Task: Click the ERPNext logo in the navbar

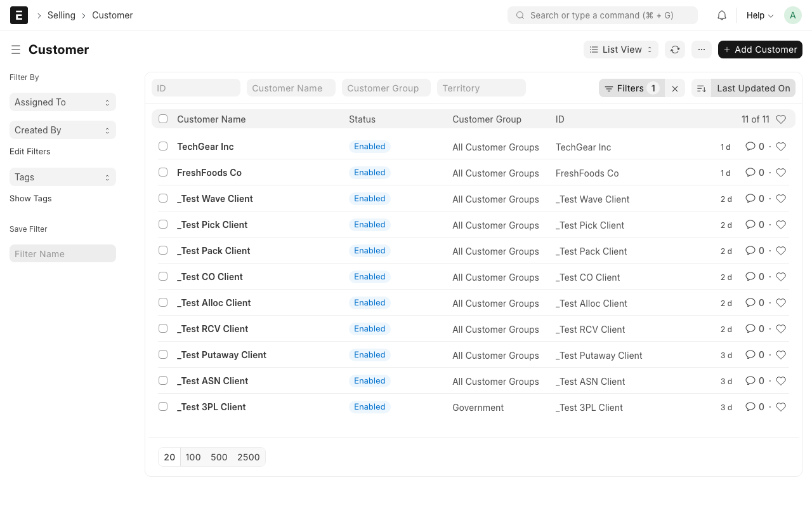Action: 18,15
